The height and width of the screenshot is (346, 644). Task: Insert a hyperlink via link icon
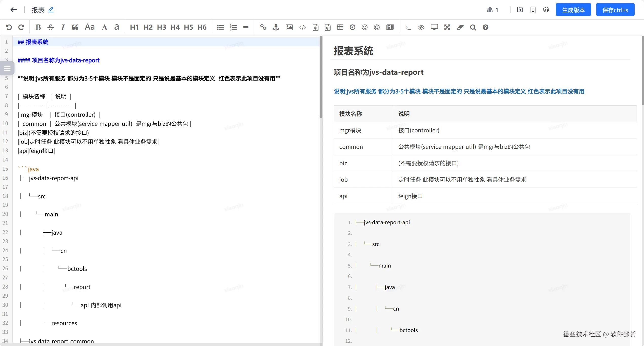263,27
